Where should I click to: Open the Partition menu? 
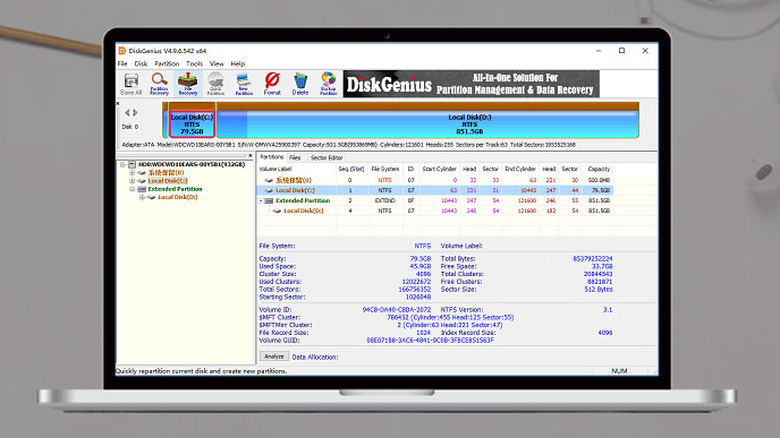coord(167,64)
